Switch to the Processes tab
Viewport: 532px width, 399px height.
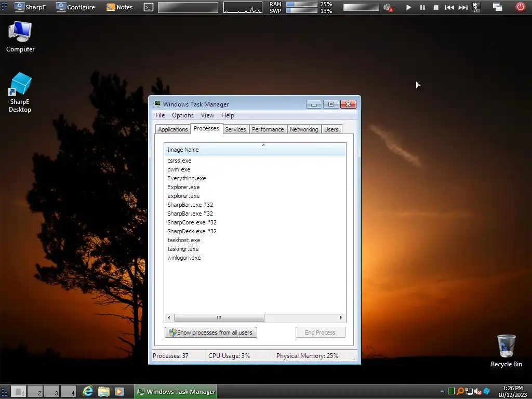(x=206, y=129)
